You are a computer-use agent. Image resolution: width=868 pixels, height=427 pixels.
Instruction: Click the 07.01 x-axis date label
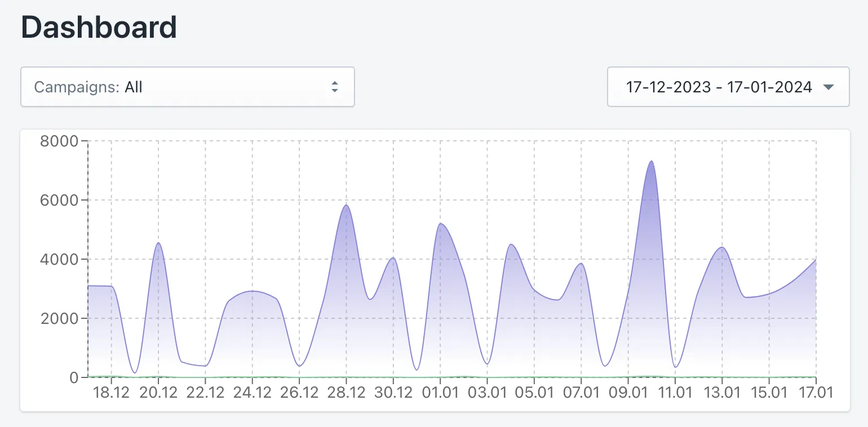point(581,392)
